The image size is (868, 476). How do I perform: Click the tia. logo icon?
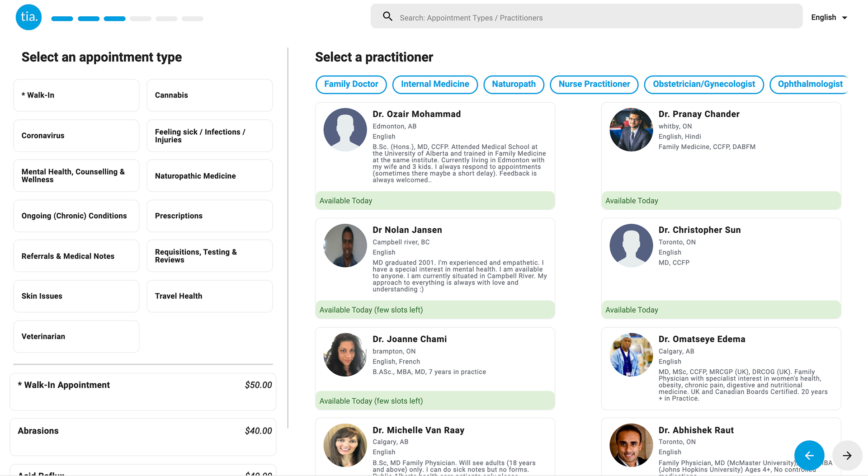28,17
